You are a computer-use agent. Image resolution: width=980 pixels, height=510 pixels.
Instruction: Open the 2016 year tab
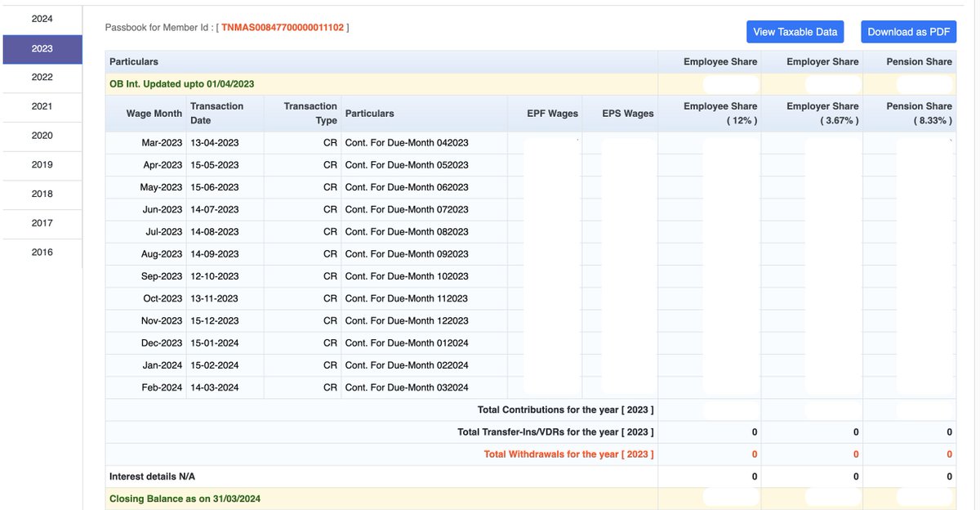(x=42, y=253)
